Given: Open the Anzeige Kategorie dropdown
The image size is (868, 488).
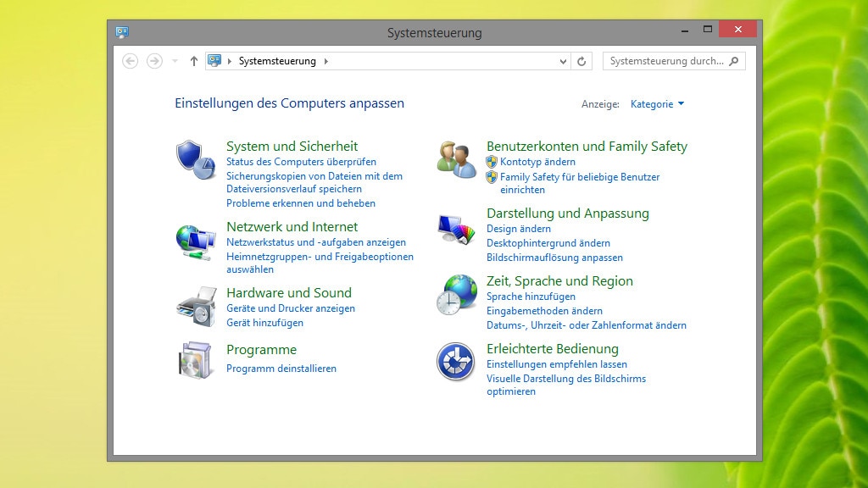Looking at the screenshot, I should [x=657, y=104].
